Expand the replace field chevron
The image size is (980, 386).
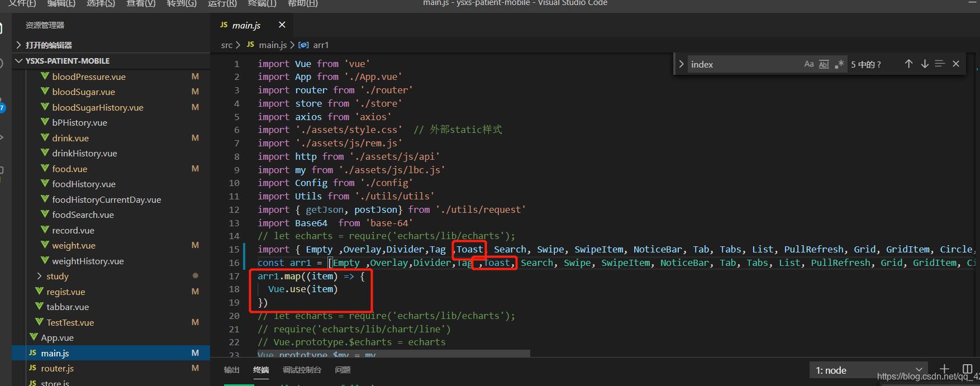point(681,64)
